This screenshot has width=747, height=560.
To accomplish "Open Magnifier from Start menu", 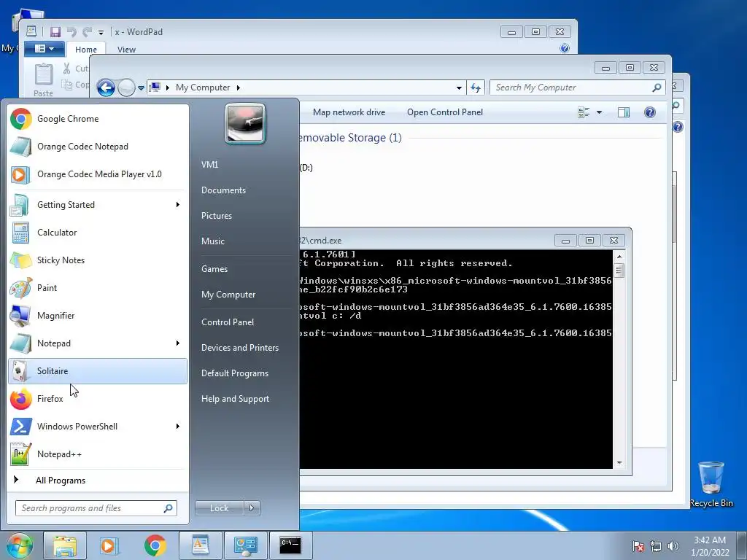I will coord(98,315).
